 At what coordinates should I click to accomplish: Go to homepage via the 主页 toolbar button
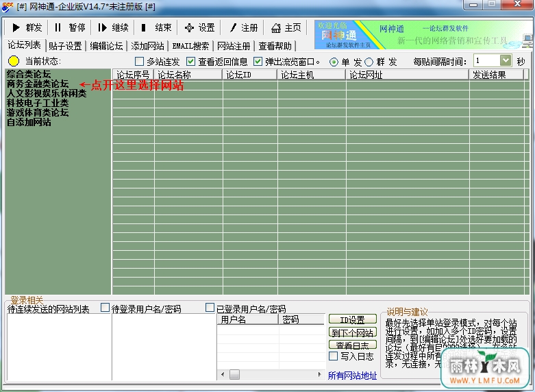286,27
